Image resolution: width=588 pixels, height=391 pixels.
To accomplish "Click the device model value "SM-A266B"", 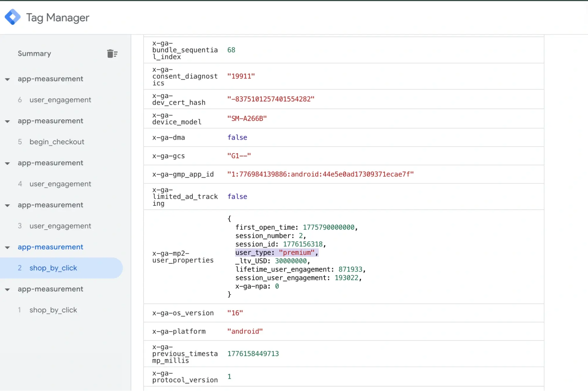I will pyautogui.click(x=247, y=119).
